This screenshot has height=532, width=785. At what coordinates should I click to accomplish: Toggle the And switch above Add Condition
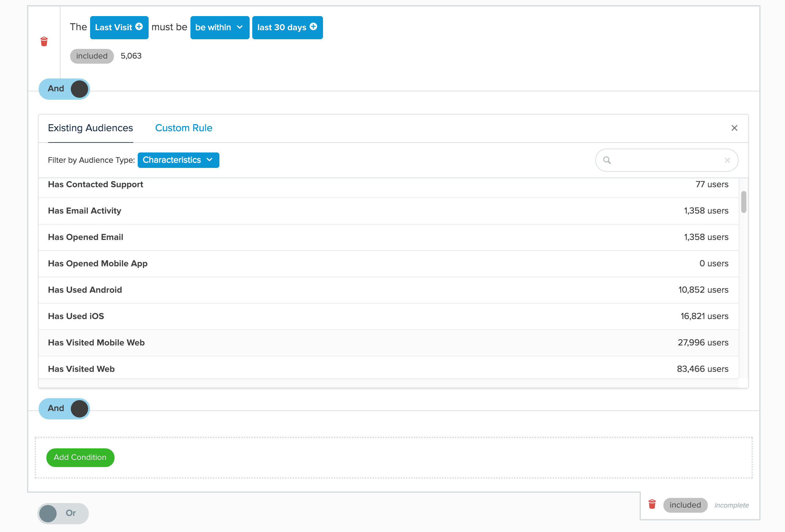(64, 409)
